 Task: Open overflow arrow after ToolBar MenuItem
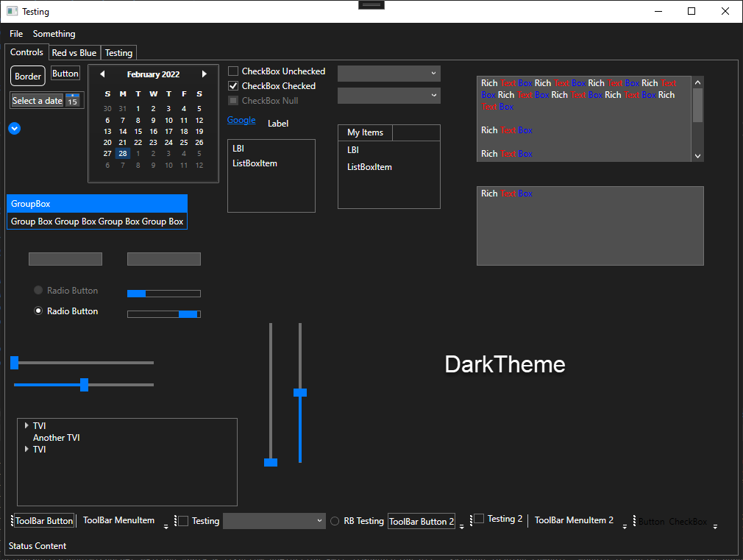166,526
